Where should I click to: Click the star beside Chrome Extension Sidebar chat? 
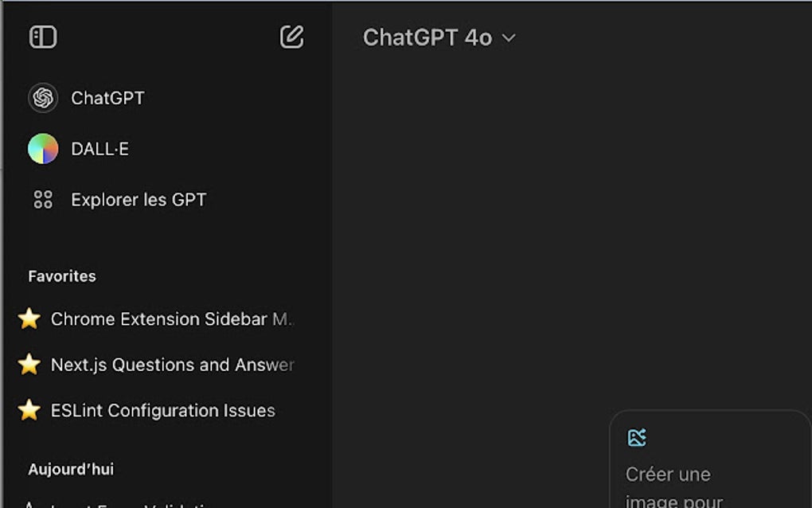pos(29,319)
